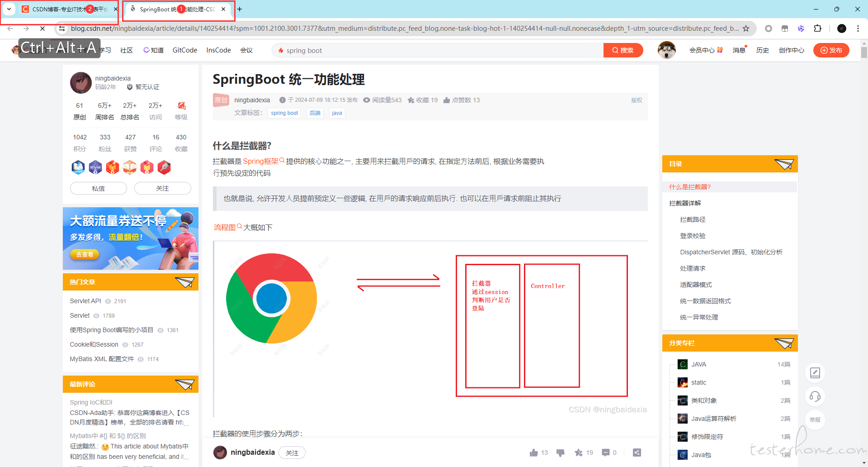Click the thumbs-down dislike icon
The width and height of the screenshot is (868, 467).
560,453
